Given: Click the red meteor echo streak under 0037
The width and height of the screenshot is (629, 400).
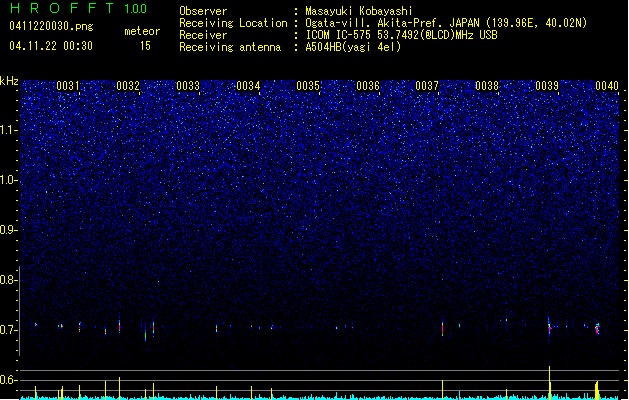Looking at the screenshot, I should point(442,329).
